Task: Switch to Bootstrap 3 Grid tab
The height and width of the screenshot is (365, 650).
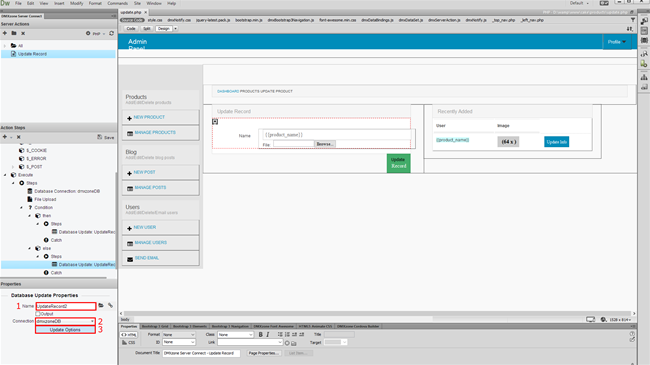Action: click(x=155, y=326)
